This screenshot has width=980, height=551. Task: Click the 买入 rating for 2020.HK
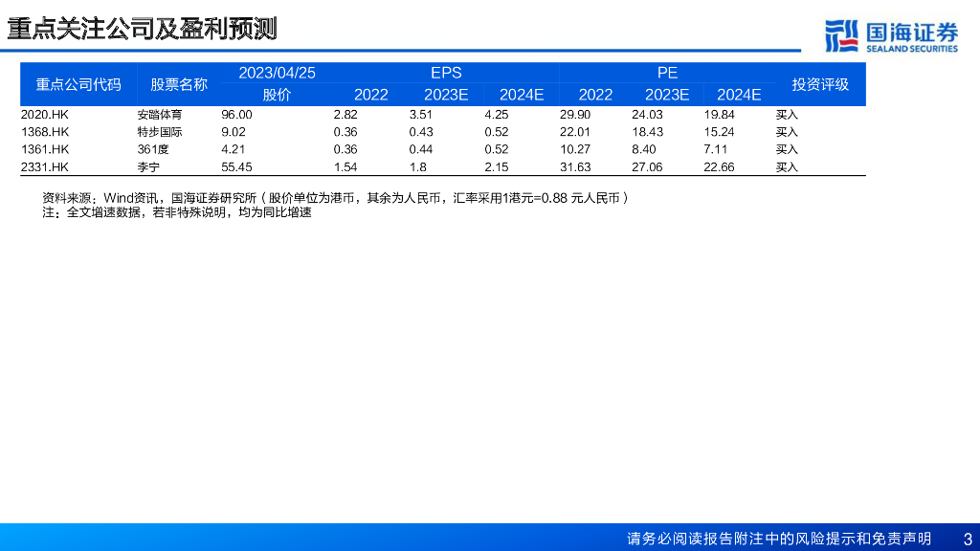click(787, 115)
